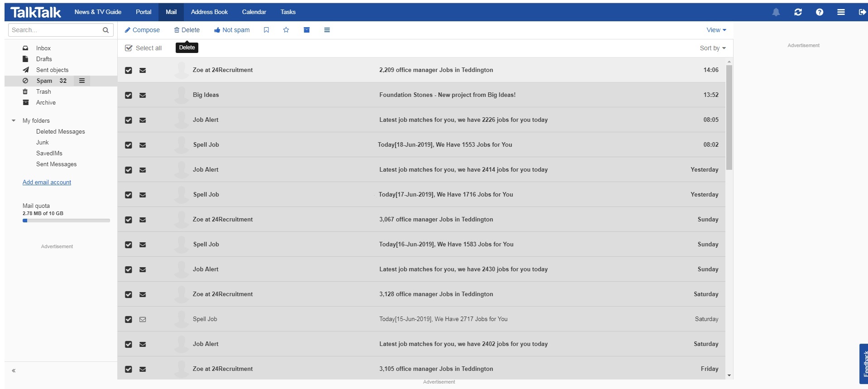Click read-envelope icon for Saturday Spell Job message
The height and width of the screenshot is (389, 868).
[143, 319]
